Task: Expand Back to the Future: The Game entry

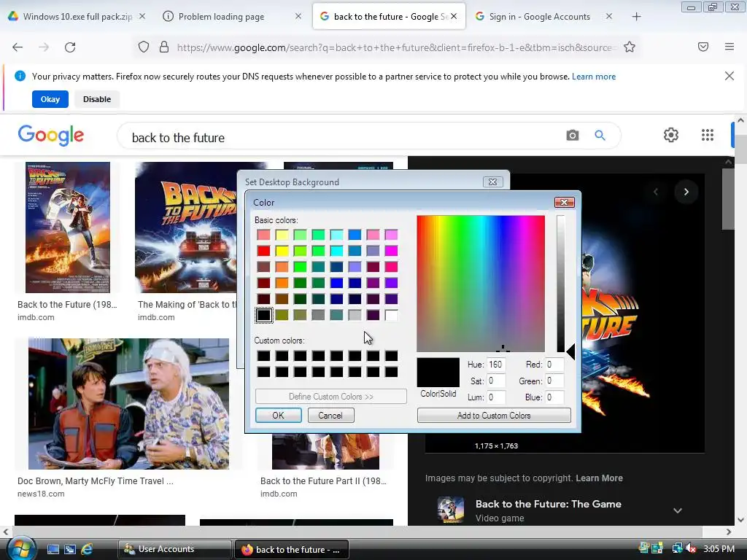Action: pos(678,510)
